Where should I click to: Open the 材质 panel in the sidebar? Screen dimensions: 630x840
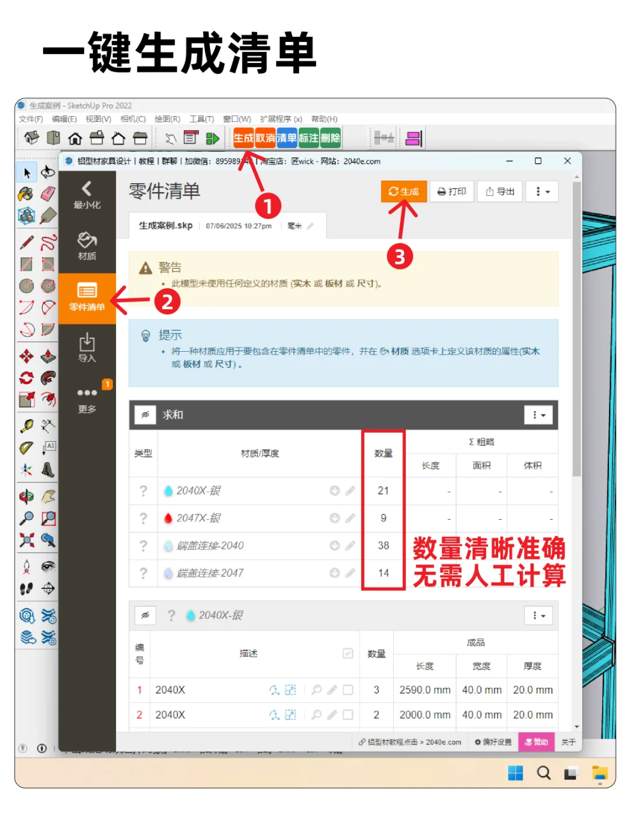pyautogui.click(x=86, y=245)
